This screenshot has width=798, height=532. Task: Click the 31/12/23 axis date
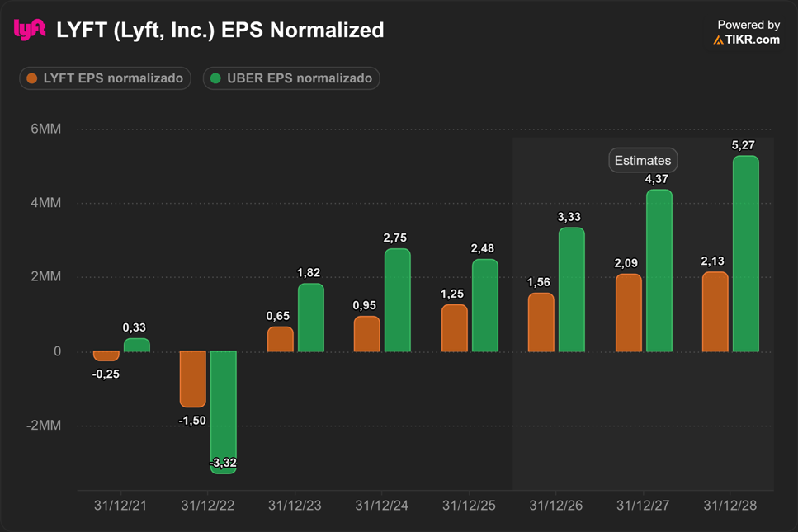pyautogui.click(x=295, y=506)
